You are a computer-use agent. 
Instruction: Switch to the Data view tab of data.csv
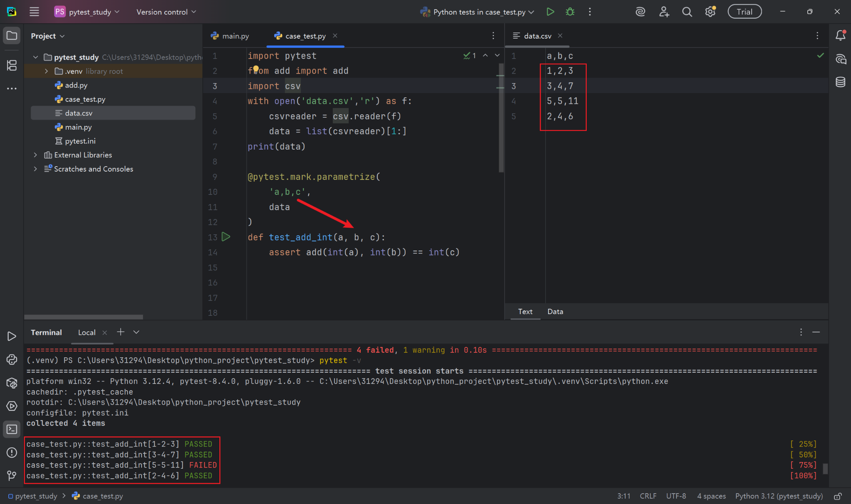555,311
